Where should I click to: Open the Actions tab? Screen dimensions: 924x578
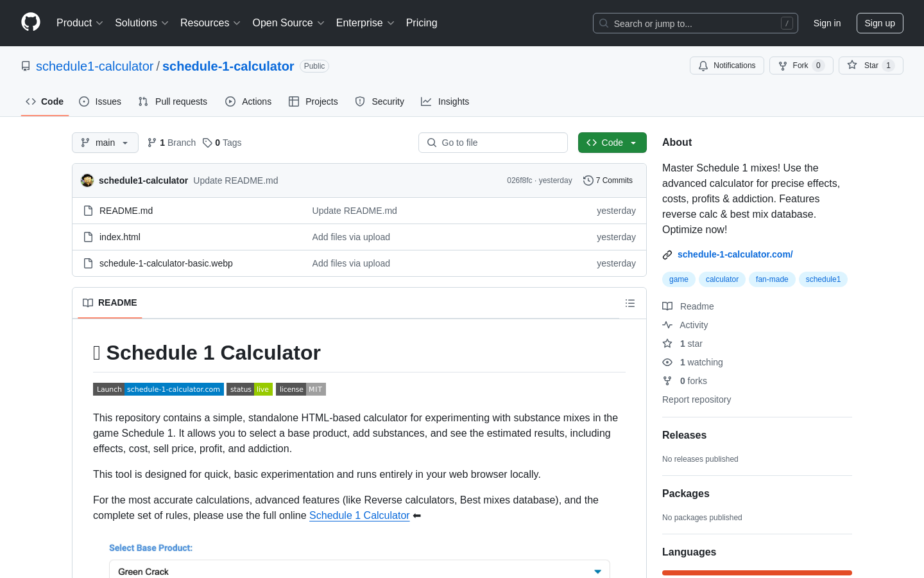point(248,101)
